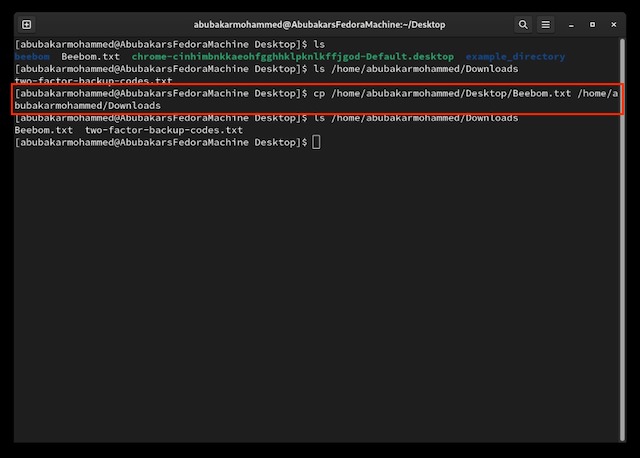This screenshot has height=458, width=640.
Task: Click the first 'ls' command on top line
Action: click(319, 44)
